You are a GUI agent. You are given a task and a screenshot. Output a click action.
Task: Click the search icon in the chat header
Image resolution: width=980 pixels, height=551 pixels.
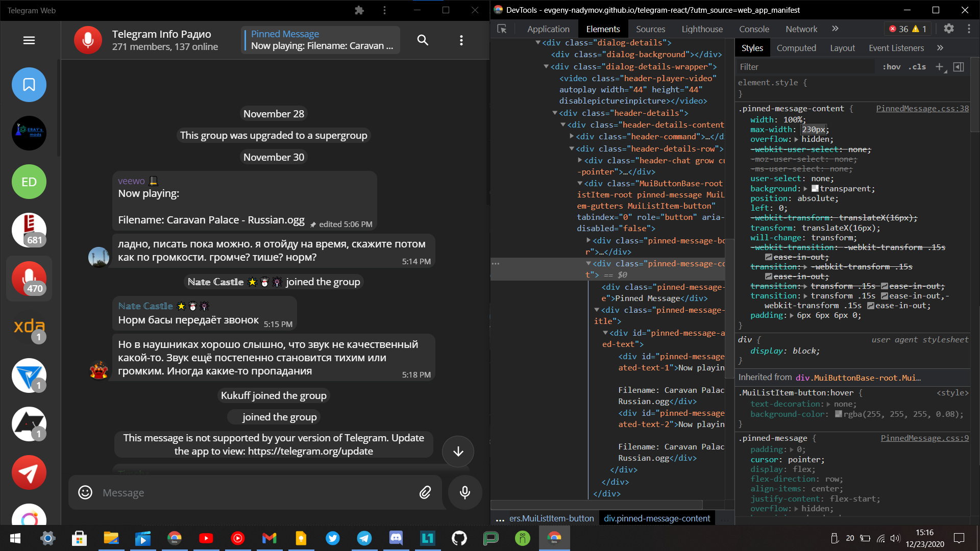coord(422,40)
